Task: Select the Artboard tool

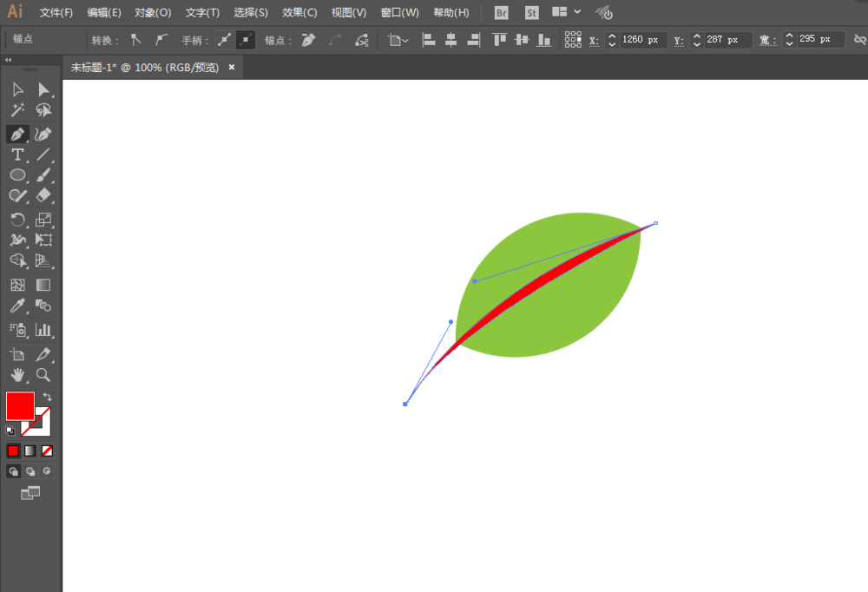Action: 17,354
